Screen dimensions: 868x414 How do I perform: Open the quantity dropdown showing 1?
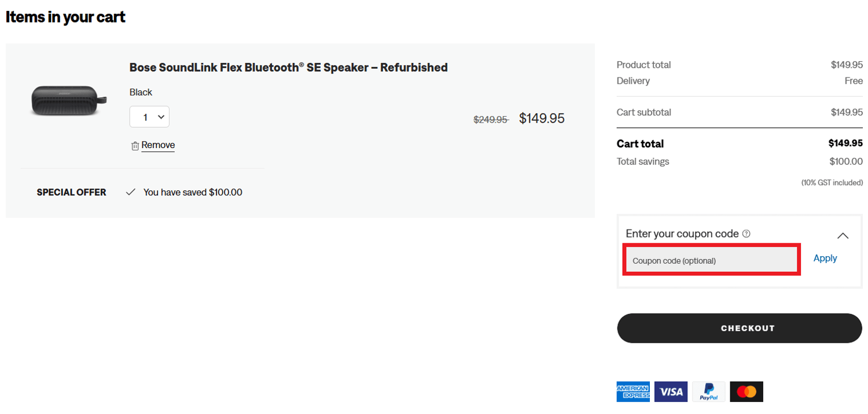point(149,117)
